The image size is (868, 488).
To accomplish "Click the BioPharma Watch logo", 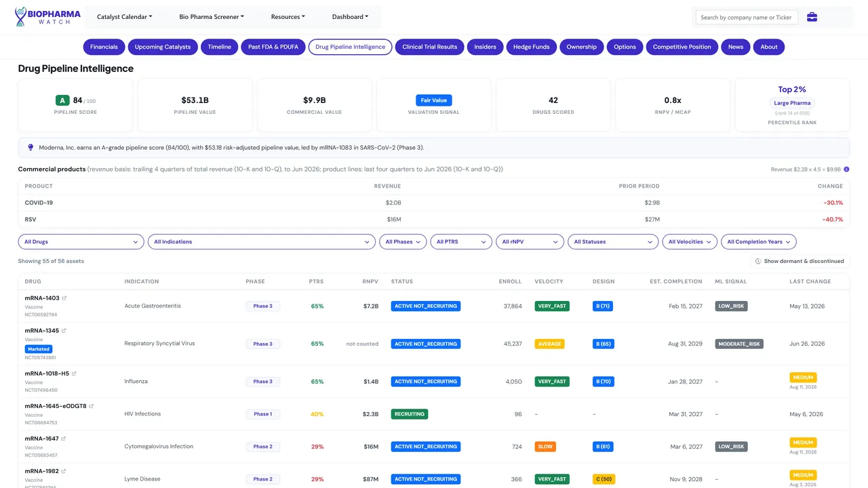I will point(47,17).
